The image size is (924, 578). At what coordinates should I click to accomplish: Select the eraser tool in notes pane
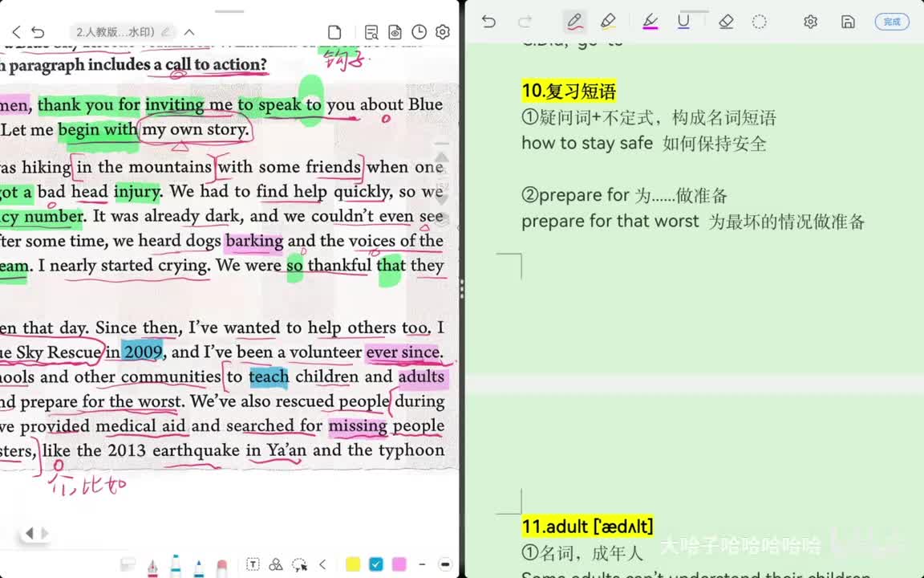(x=726, y=22)
